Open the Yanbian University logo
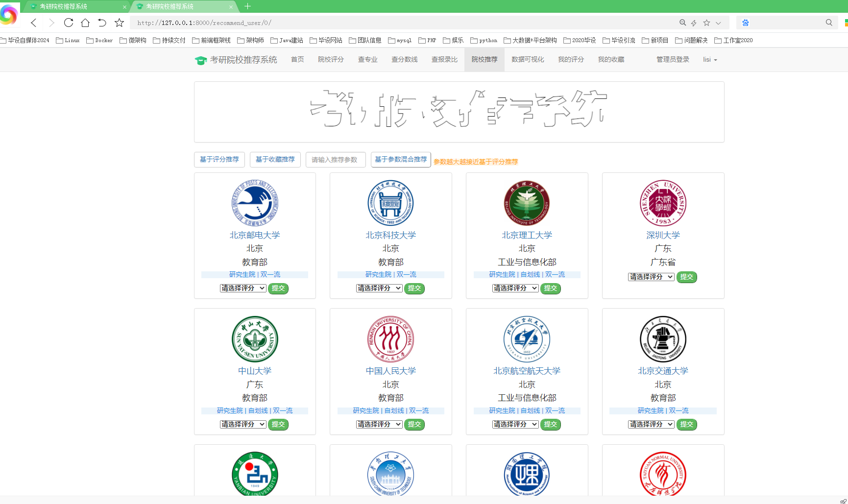Screen dimensions: 848x504 pos(255,474)
